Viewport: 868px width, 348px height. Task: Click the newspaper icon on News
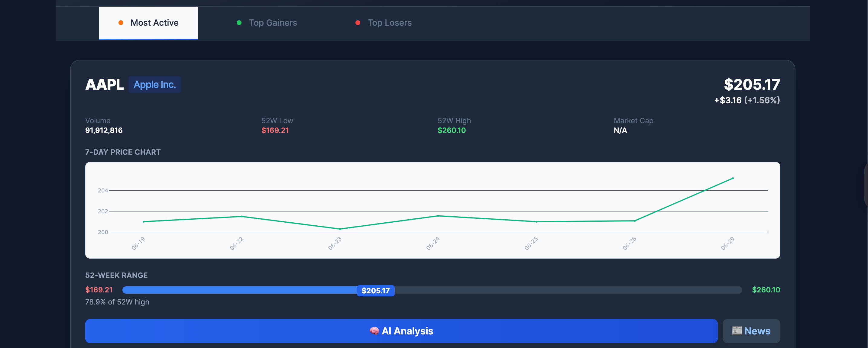coord(737,331)
